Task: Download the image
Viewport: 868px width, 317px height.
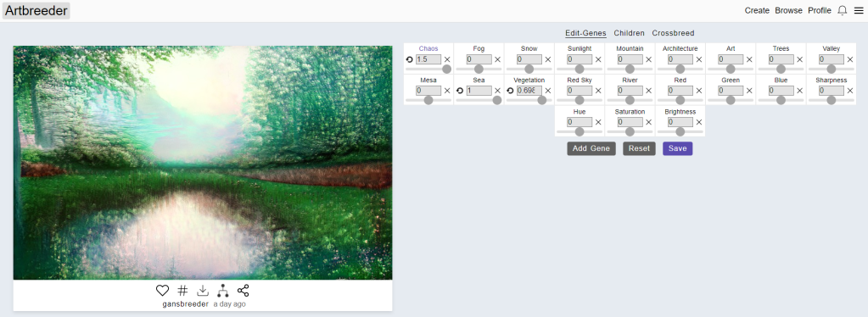Action: [203, 291]
